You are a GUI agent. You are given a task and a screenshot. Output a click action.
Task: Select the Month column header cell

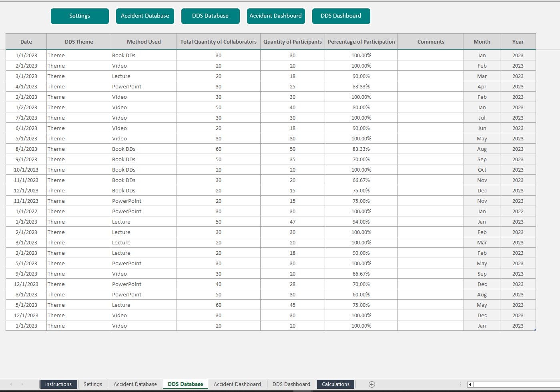point(482,41)
